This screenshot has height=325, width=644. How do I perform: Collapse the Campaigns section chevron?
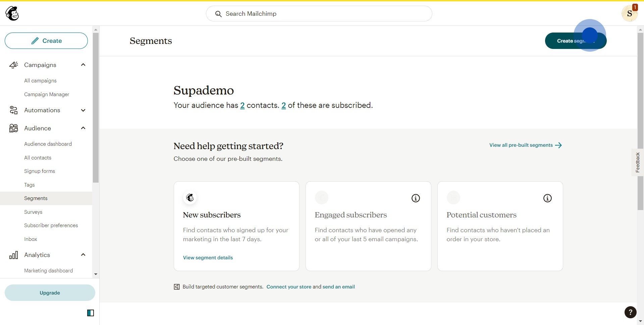pyautogui.click(x=83, y=65)
